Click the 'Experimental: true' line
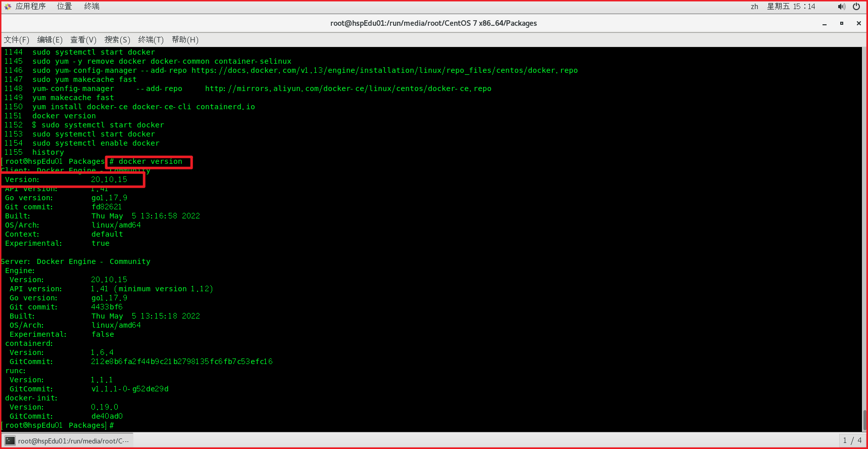 click(x=57, y=244)
